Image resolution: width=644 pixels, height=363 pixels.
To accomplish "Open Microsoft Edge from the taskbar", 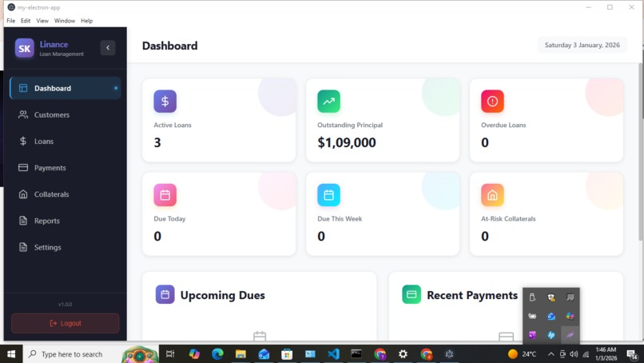I will 217,354.
